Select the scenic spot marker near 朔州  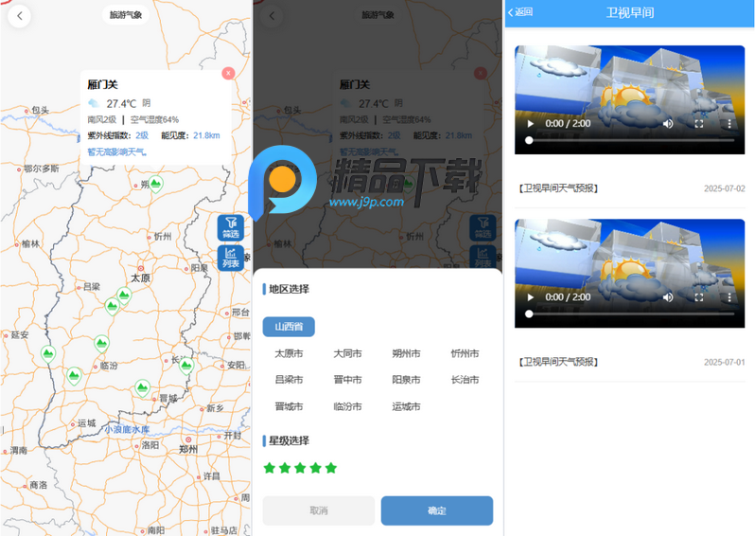(x=155, y=185)
